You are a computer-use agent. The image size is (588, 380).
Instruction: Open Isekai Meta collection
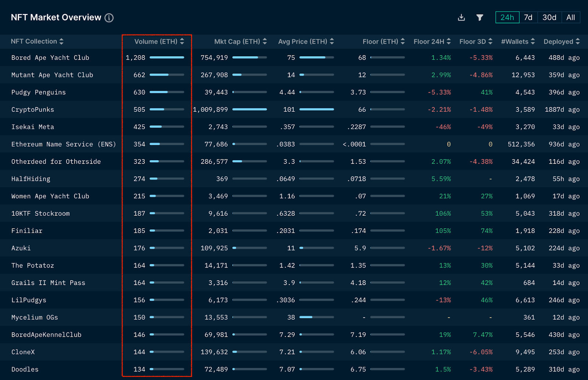(33, 127)
